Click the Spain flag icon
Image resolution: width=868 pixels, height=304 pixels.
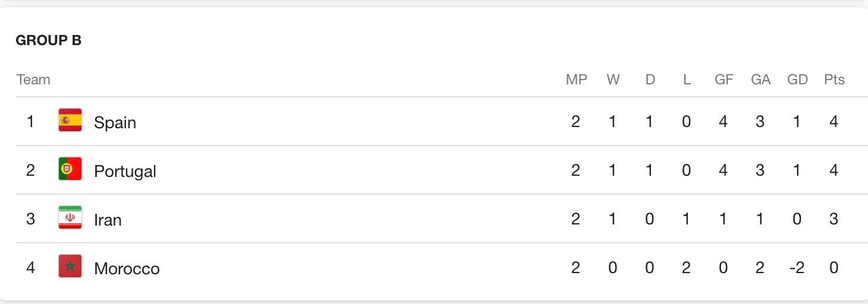pyautogui.click(x=70, y=121)
